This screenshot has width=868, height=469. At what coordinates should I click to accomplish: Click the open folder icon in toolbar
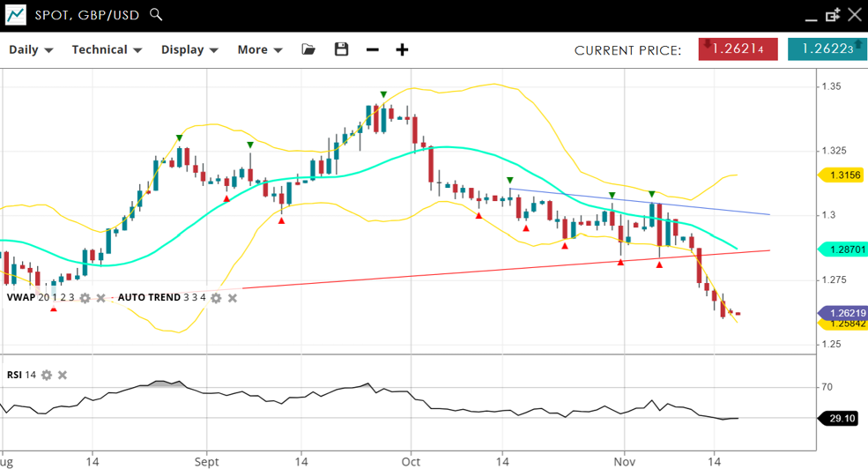[x=308, y=49]
